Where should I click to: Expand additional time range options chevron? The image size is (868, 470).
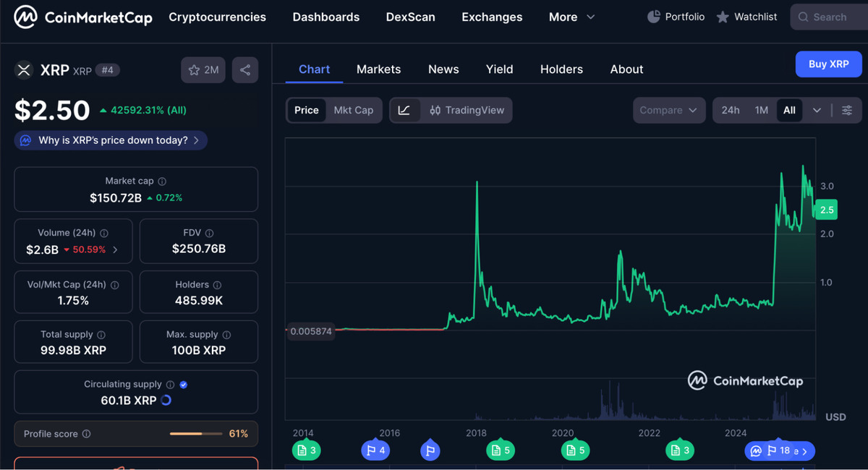point(817,110)
